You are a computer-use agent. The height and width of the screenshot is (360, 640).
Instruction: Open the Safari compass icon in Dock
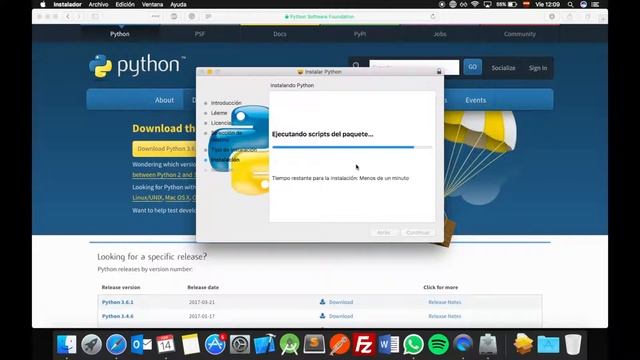[x=116, y=344]
